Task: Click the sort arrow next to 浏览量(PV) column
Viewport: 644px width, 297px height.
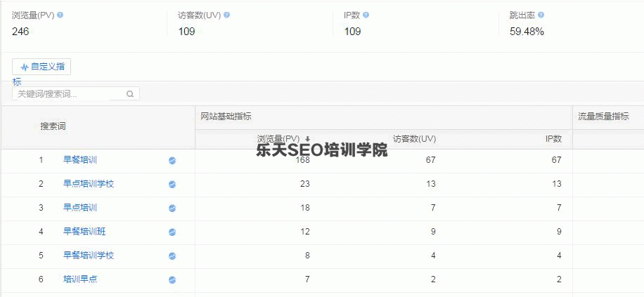Action: coord(307,139)
